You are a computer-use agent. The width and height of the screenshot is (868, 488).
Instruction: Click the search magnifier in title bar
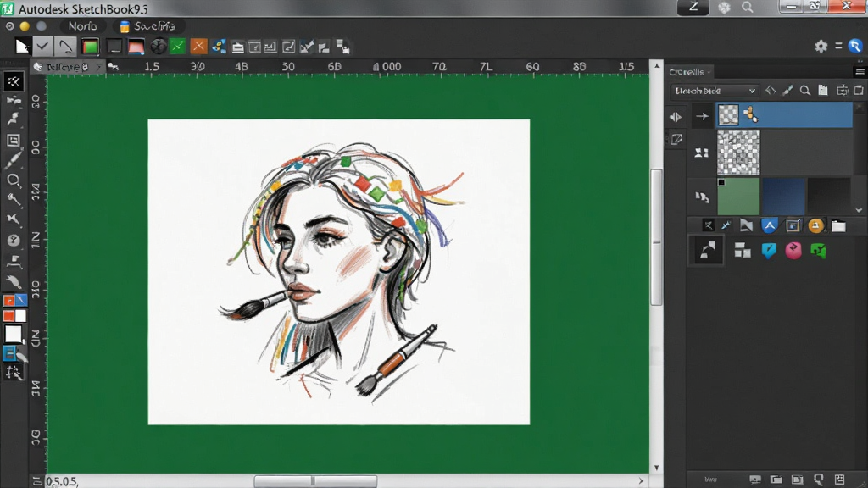(748, 7)
